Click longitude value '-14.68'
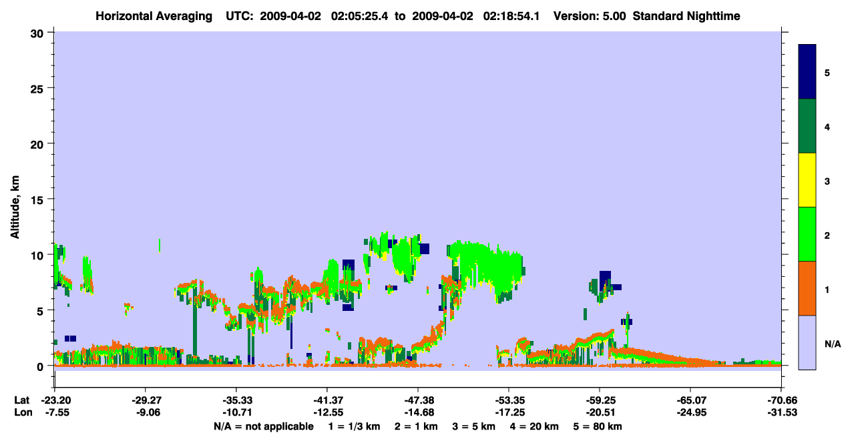 tap(418, 412)
